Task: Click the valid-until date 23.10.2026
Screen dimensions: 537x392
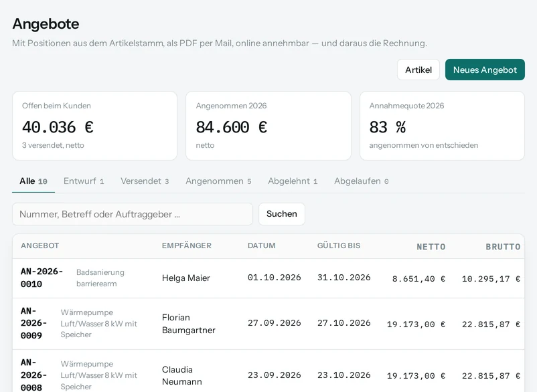Action: (344, 375)
